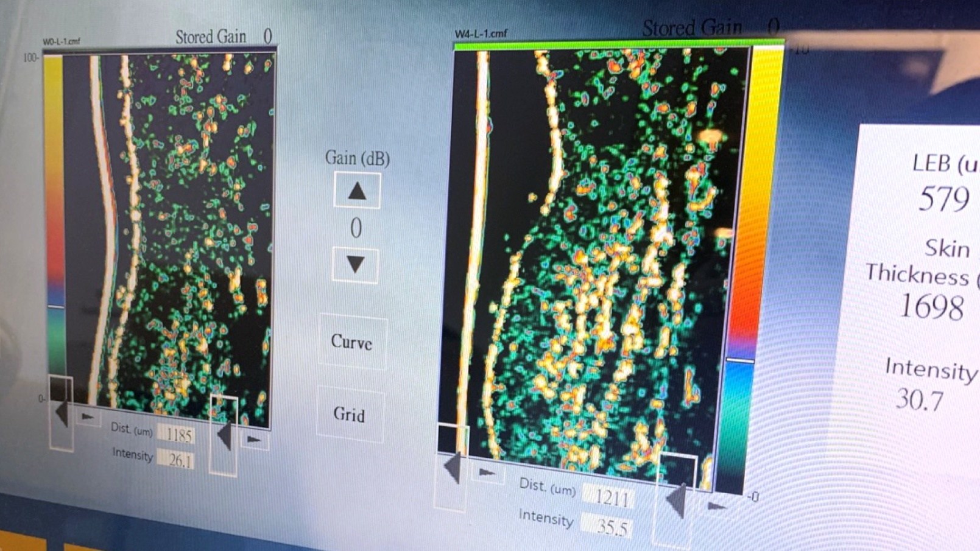The width and height of the screenshot is (980, 551).
Task: Select the Intensity field showing 26.1
Action: pos(178,460)
